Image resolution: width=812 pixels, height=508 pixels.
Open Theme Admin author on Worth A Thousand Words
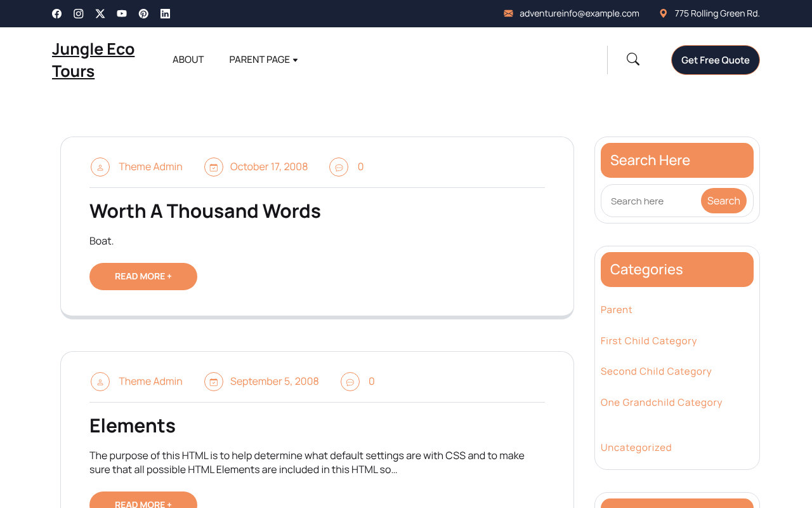click(150, 166)
